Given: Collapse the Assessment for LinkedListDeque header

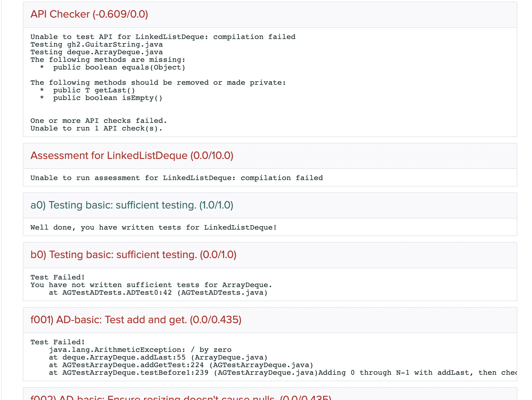Looking at the screenshot, I should 132,155.
